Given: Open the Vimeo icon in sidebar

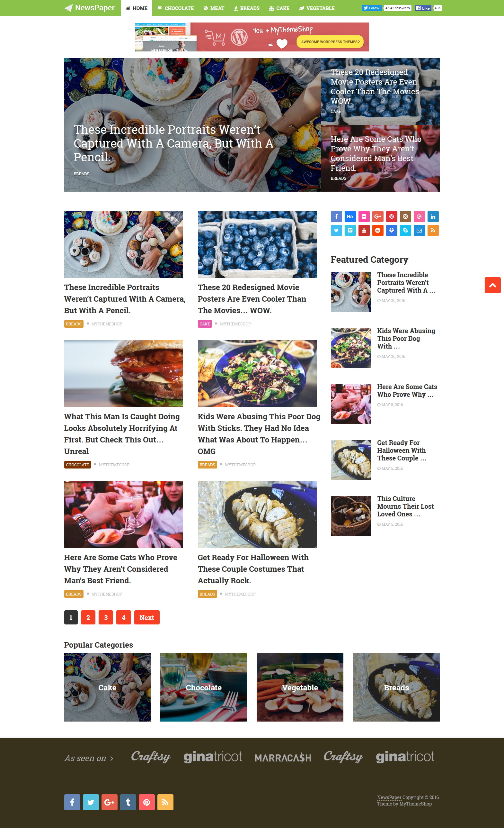Looking at the screenshot, I should click(x=350, y=230).
